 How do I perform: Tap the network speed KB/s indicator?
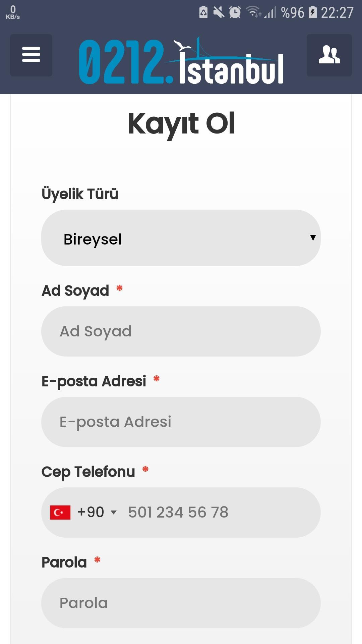coord(13,12)
